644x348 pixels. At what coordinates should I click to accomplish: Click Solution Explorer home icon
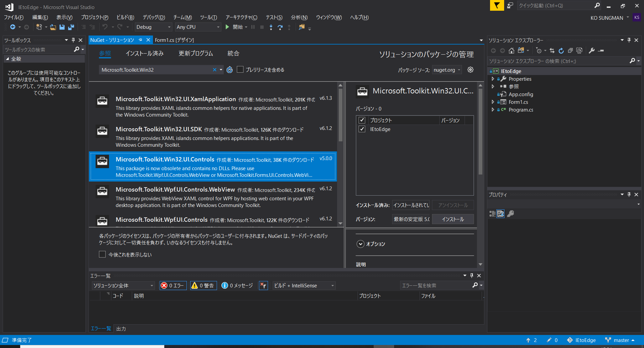click(512, 51)
